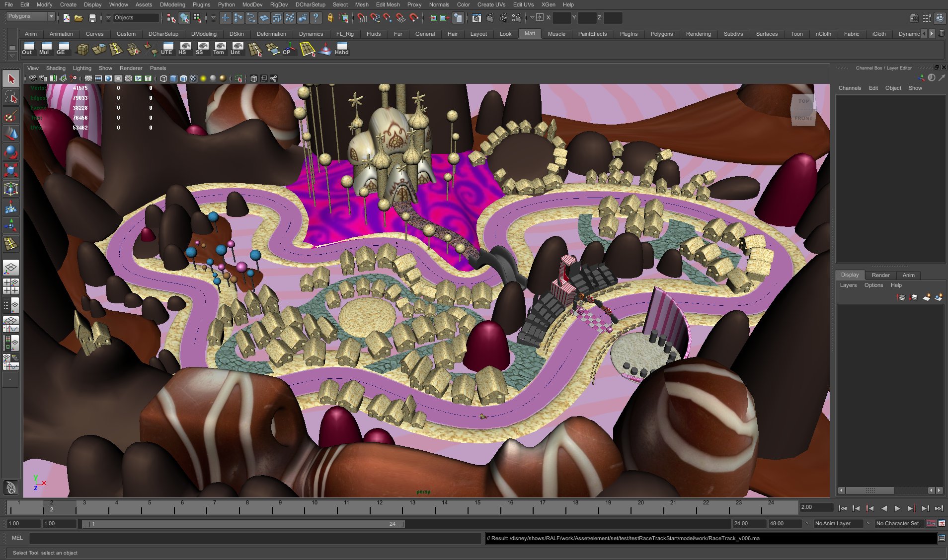Create a new empty display layer
This screenshot has height=560, width=948.
[x=926, y=297]
